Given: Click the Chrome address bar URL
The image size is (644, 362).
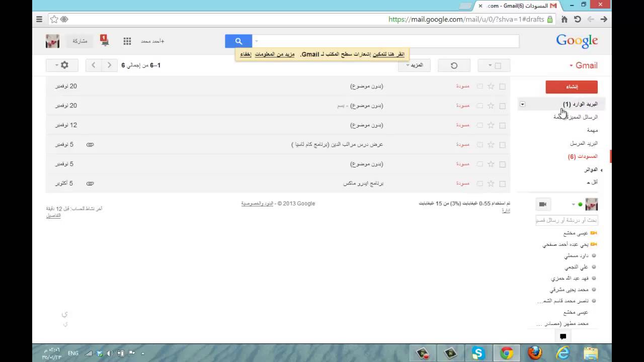Looking at the screenshot, I should [x=466, y=19].
